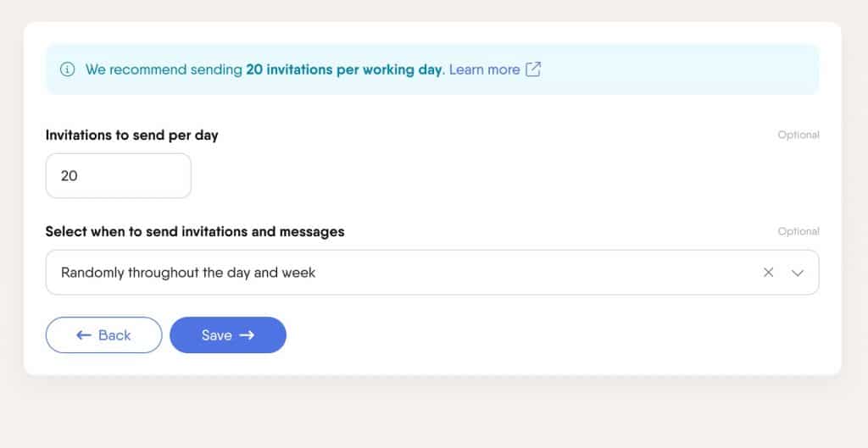868x448 pixels.
Task: Select the 'Randomly throughout the day and week' value text
Action: click(x=188, y=273)
